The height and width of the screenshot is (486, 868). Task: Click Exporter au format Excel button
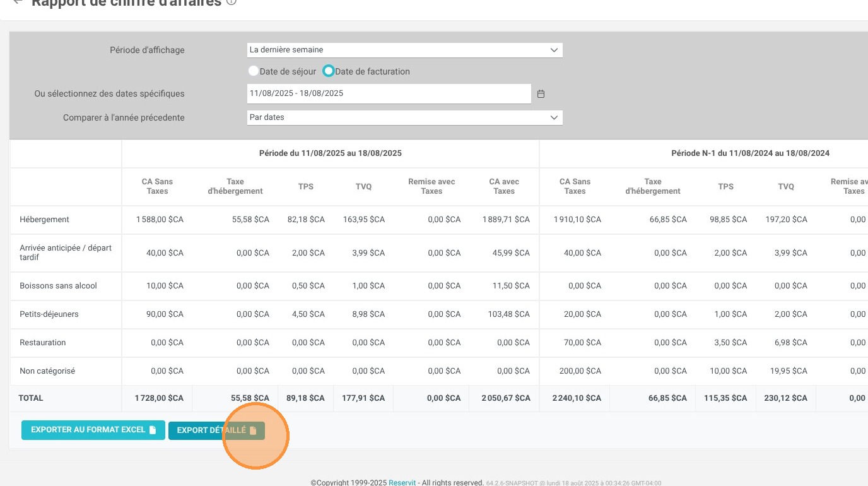point(93,430)
